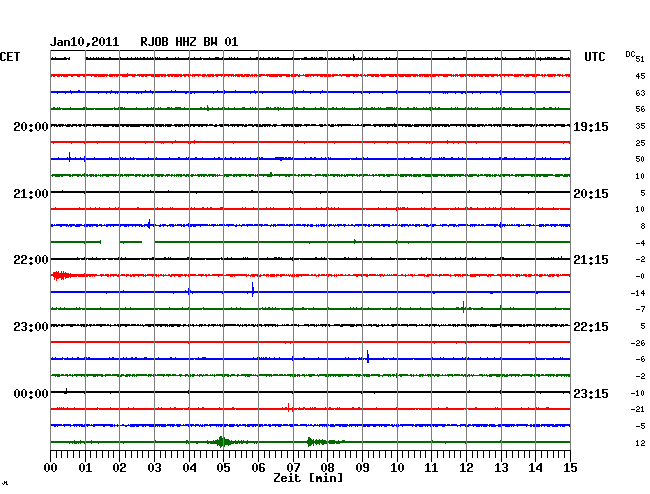Image resolution: width=650 pixels, height=494 pixels.
Task: Select the 00:00 CET time label
Action: (31, 393)
